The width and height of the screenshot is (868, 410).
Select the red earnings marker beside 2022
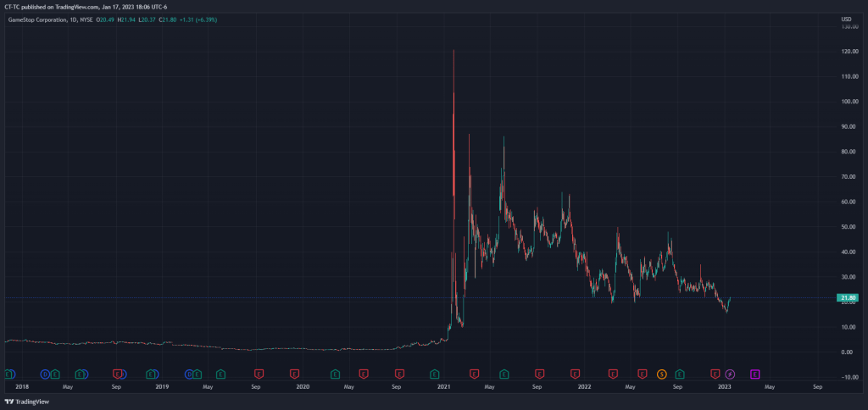tap(576, 373)
